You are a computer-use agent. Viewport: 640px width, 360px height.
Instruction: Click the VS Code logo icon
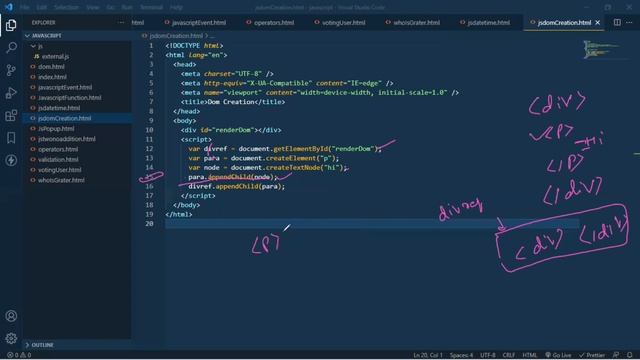9,7
